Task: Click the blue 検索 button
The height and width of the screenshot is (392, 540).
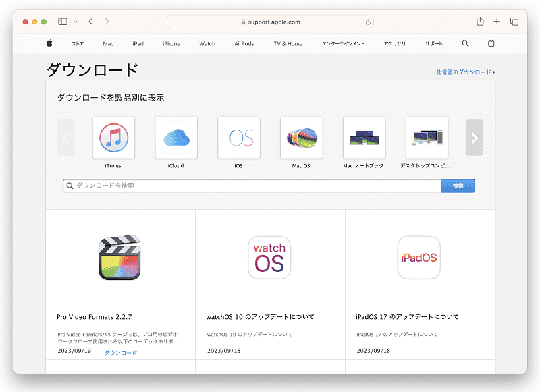Action: [458, 186]
